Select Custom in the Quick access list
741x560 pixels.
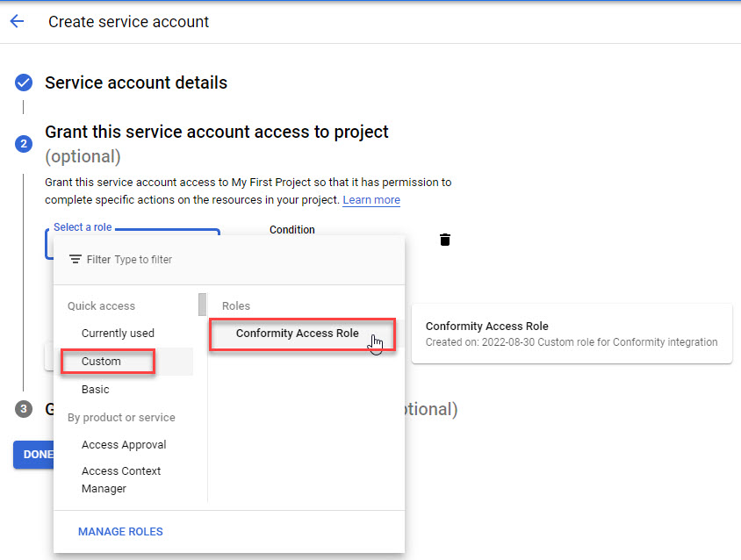pos(99,361)
